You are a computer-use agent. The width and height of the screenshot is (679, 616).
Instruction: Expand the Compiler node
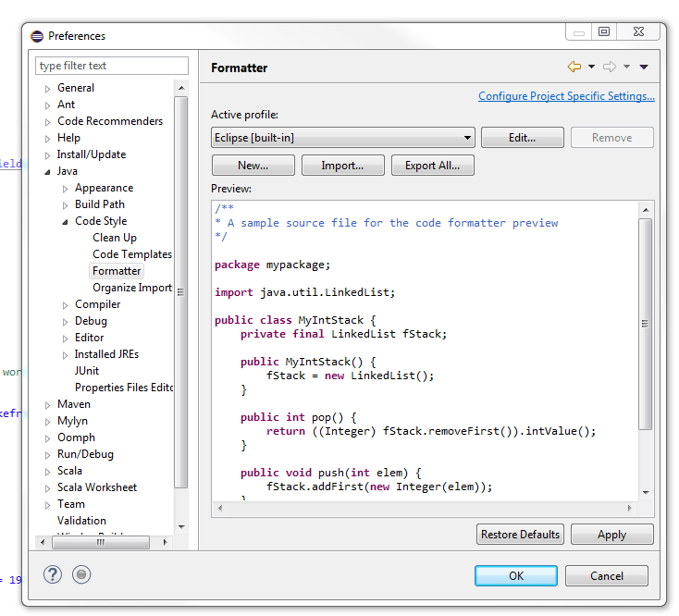tap(65, 305)
